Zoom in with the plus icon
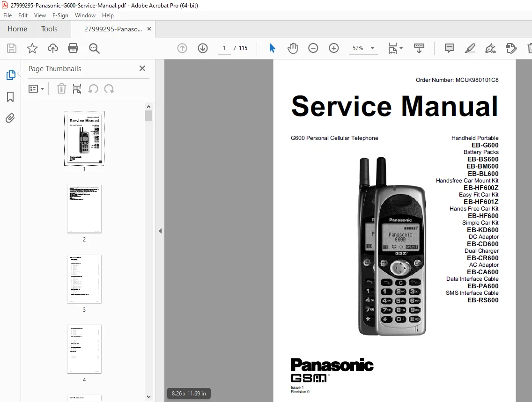The image size is (532, 402). tap(334, 48)
